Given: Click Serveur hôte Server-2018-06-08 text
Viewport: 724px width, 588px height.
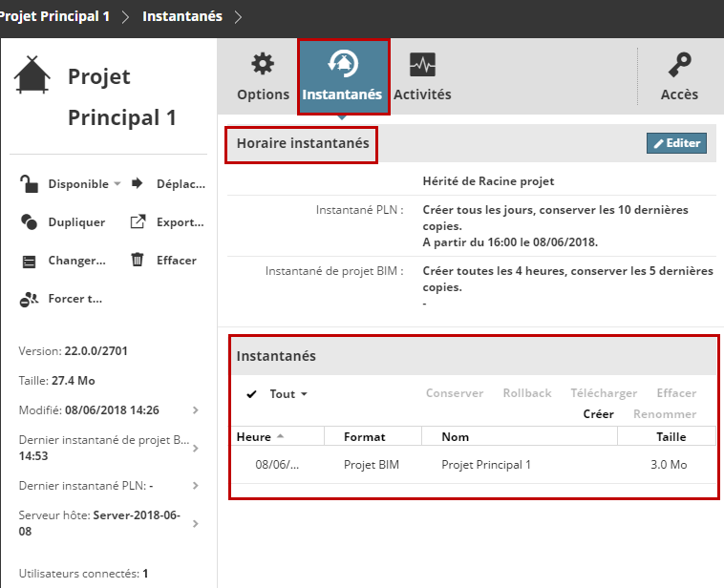Looking at the screenshot, I should (x=99, y=523).
